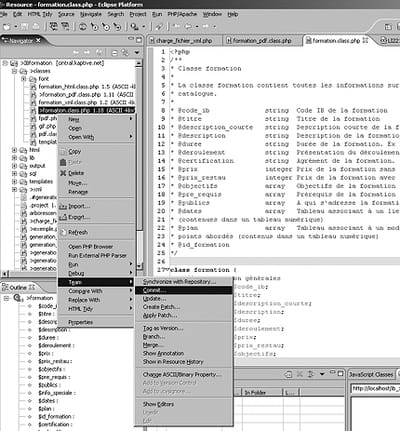Choose Commit from Team submenu
This screenshot has height=431, width=400.
pyautogui.click(x=184, y=290)
